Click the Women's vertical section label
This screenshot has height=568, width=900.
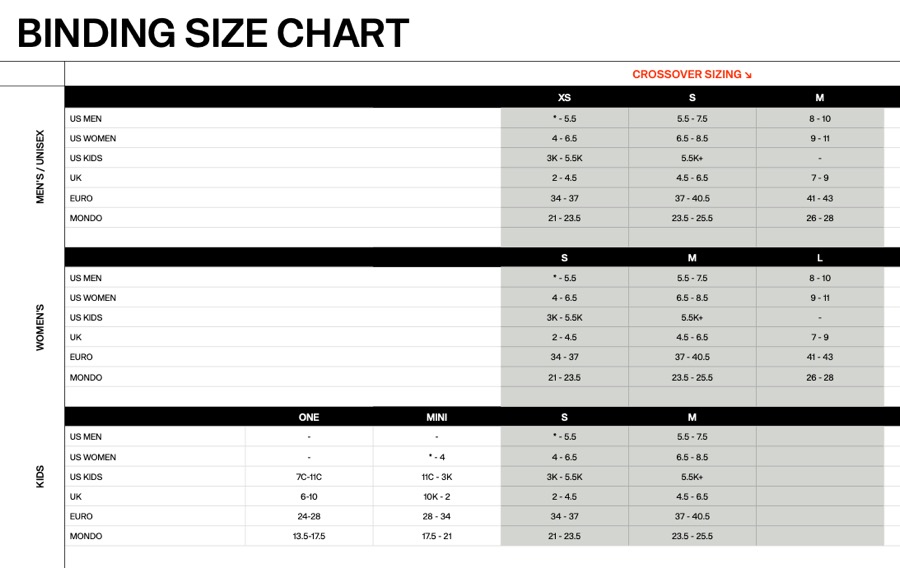pyautogui.click(x=41, y=327)
